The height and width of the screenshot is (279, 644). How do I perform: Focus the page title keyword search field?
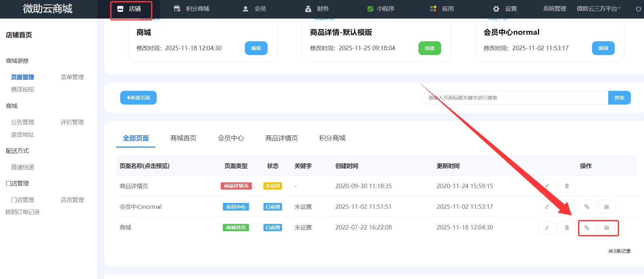[x=516, y=98]
